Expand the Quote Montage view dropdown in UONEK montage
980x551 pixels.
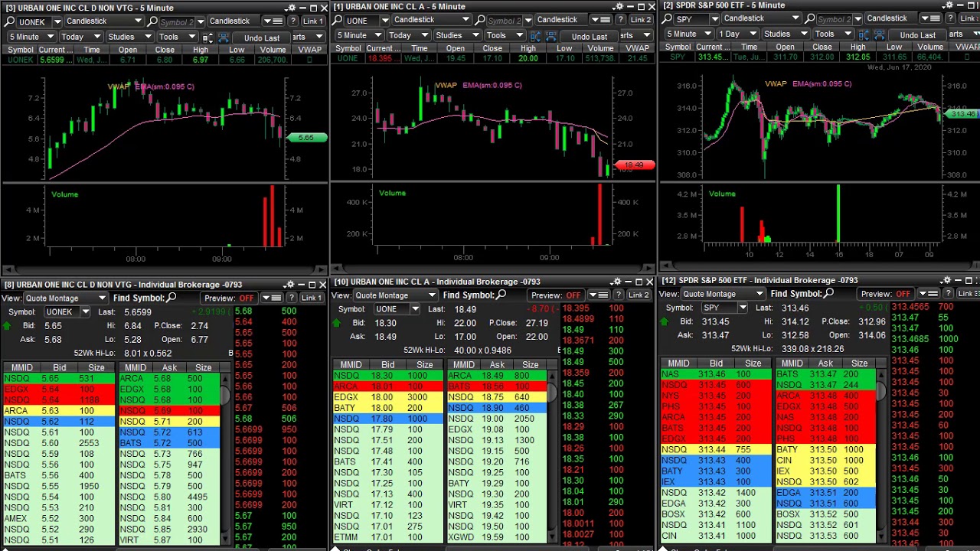[66, 298]
